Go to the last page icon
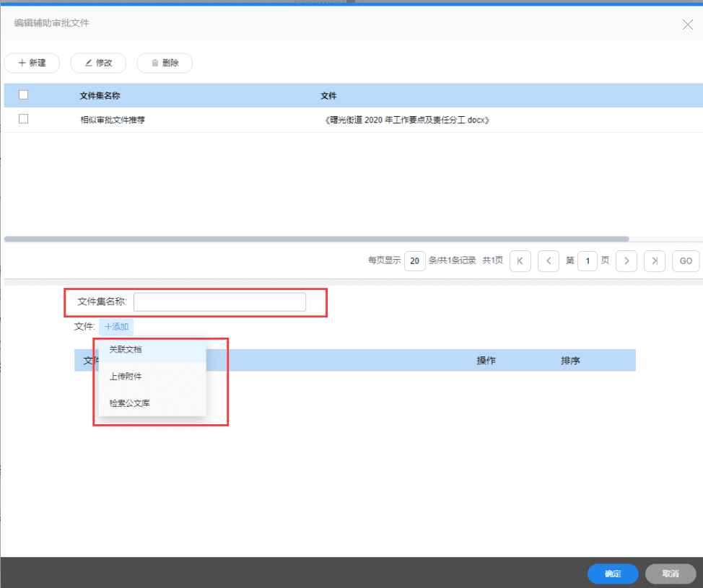Viewport: 703px width, 588px height. pos(655,261)
